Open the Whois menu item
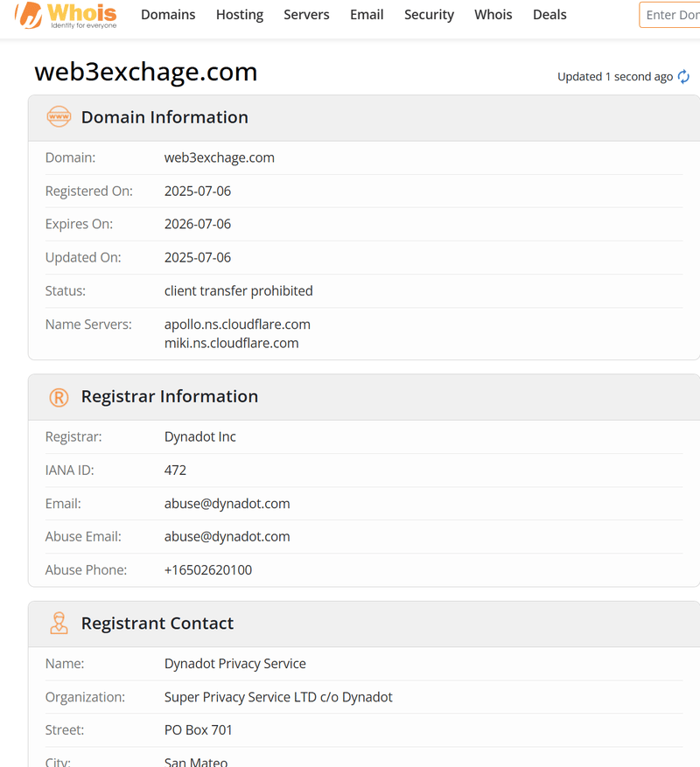 click(493, 15)
